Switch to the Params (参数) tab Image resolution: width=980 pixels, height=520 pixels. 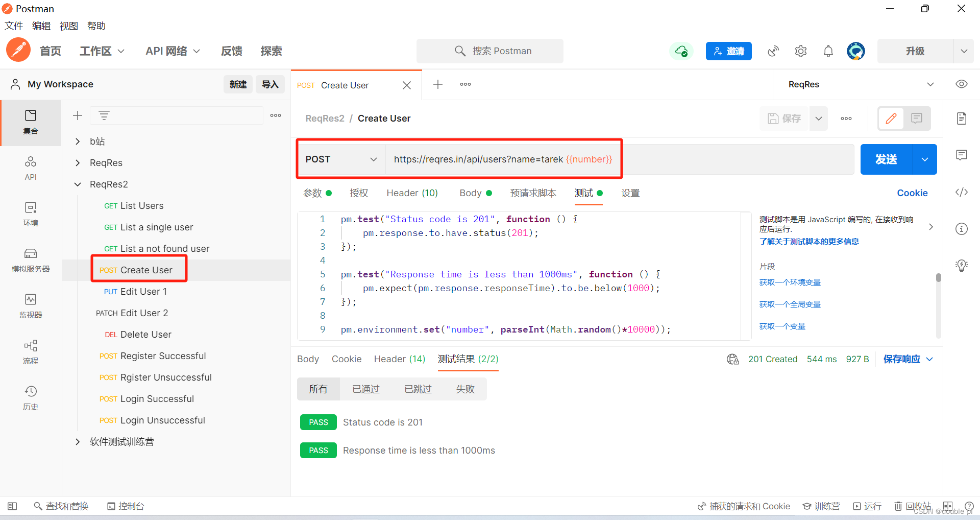click(x=317, y=193)
